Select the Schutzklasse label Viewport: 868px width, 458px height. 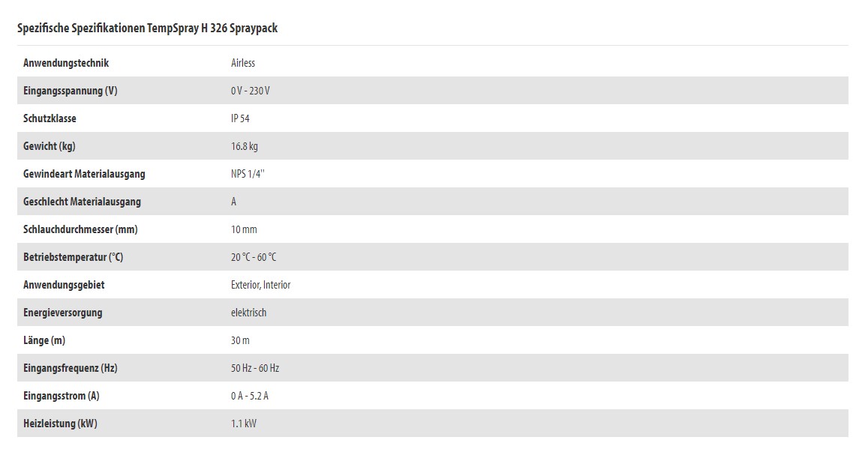50,118
